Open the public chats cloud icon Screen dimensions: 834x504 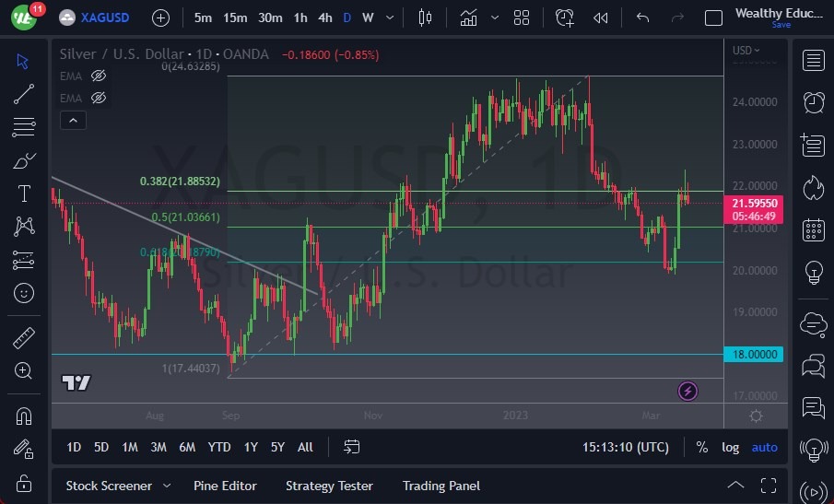coord(814,323)
